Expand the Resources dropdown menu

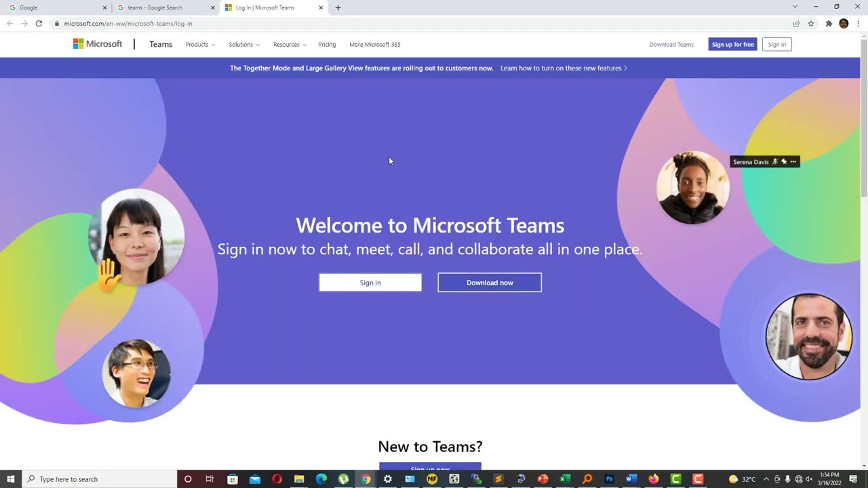[290, 45]
